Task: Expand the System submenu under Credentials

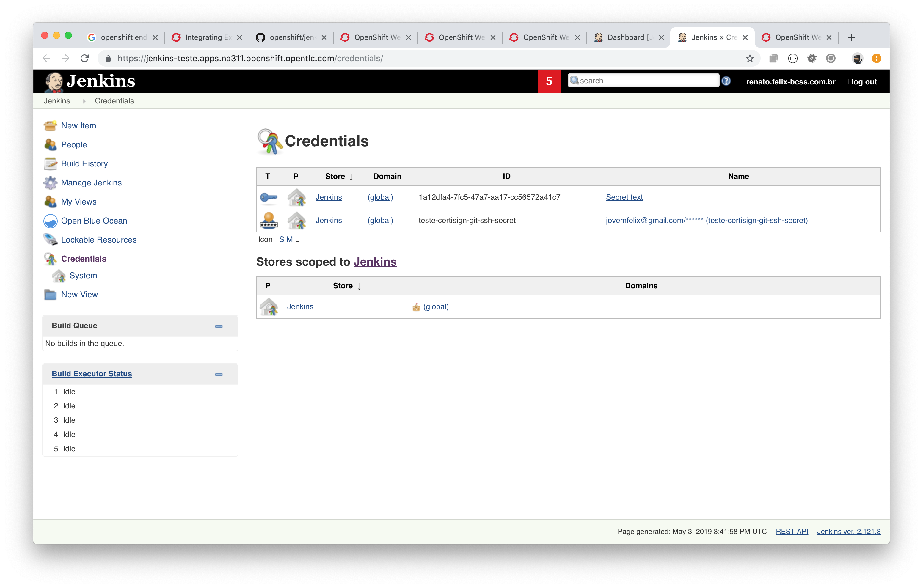Action: click(x=84, y=275)
